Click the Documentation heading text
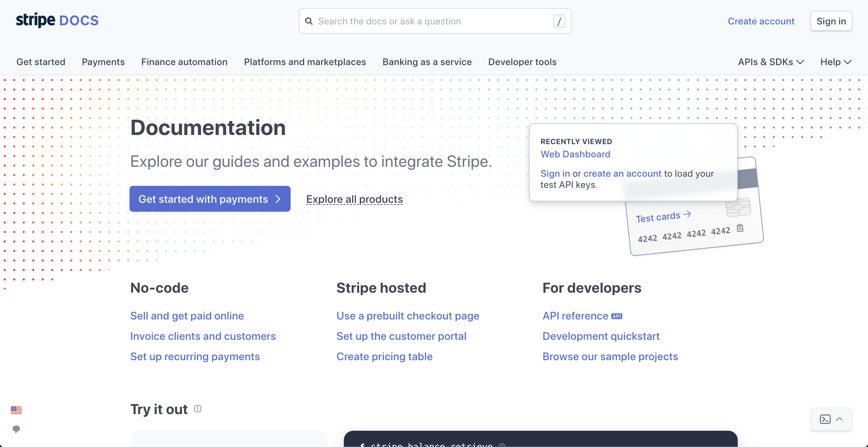This screenshot has width=868, height=447. pyautogui.click(x=208, y=128)
